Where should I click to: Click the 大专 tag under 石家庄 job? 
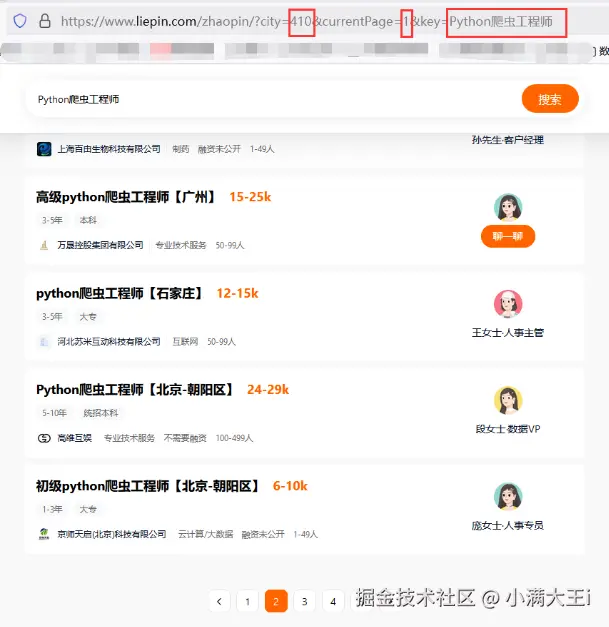coord(88,317)
